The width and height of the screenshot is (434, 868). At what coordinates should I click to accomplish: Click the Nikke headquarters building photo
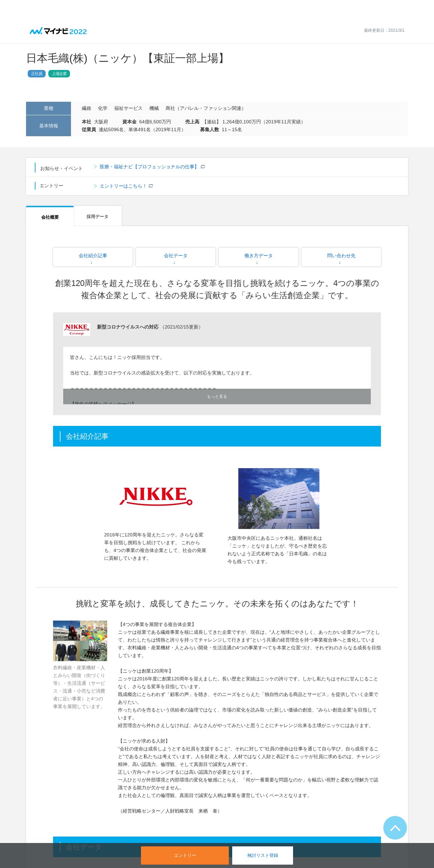279,499
